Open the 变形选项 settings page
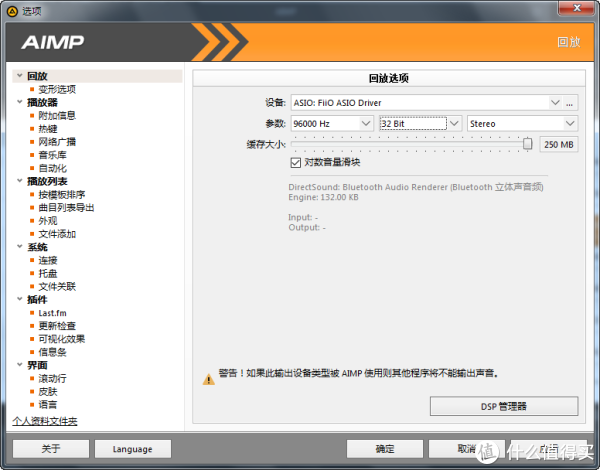This screenshot has height=470, width=600. 57,89
